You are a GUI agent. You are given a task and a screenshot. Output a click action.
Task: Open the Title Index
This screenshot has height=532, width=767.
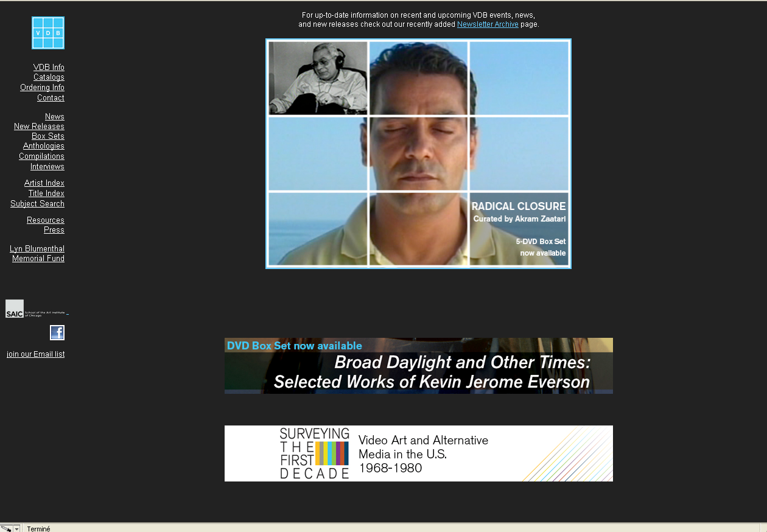pos(46,194)
